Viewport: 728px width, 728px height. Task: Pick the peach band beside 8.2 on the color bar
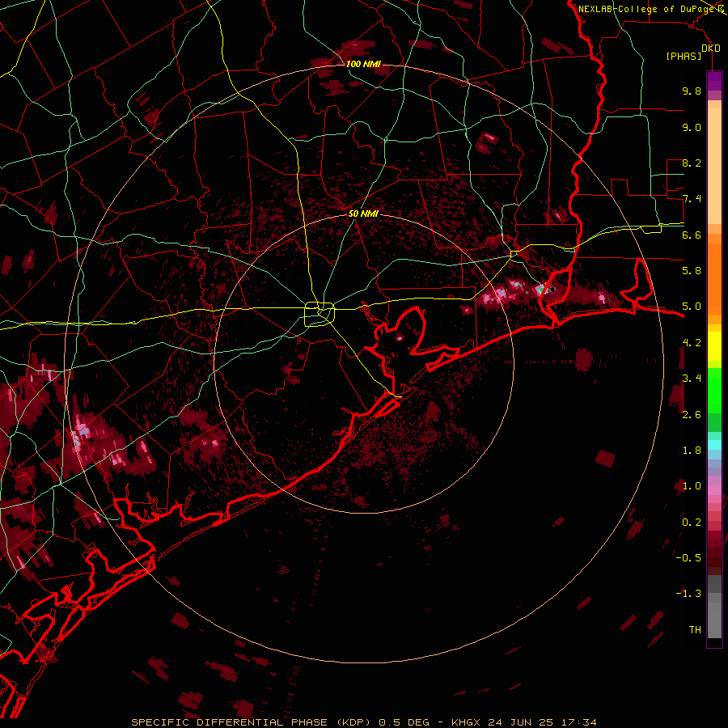[714, 167]
